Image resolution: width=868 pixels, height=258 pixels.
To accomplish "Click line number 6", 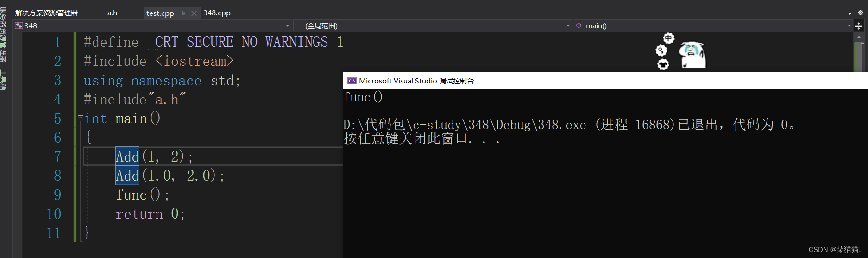I will pyautogui.click(x=57, y=138).
